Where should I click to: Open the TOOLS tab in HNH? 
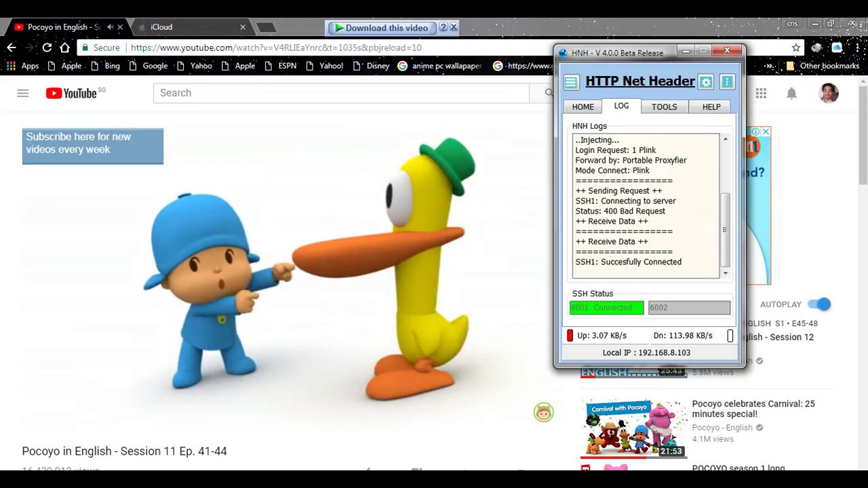664,107
